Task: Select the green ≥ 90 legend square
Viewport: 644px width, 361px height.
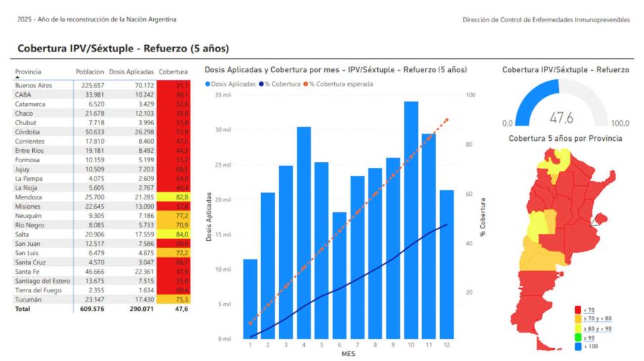Action: (577, 337)
